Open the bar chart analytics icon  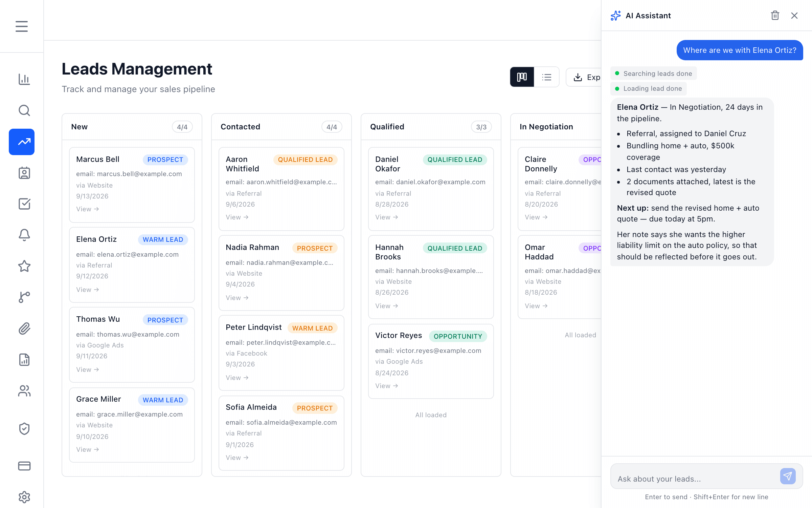[24, 79]
